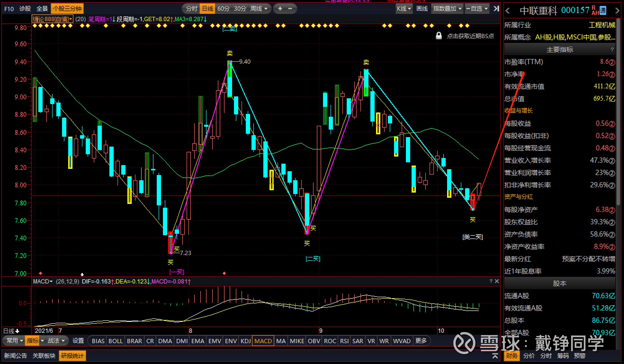624x364 pixels.
Task: Open the 筹码 tab in right panel
Action: click(563, 356)
